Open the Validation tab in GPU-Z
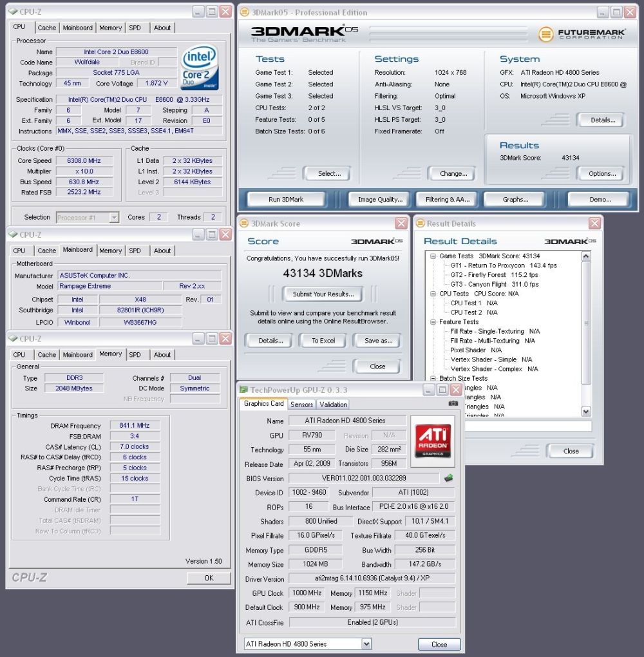 (333, 405)
